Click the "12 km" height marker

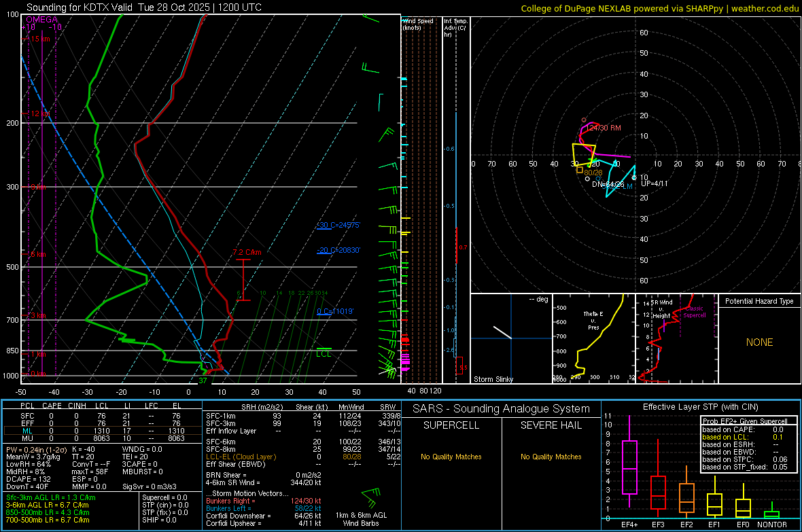tap(40, 113)
